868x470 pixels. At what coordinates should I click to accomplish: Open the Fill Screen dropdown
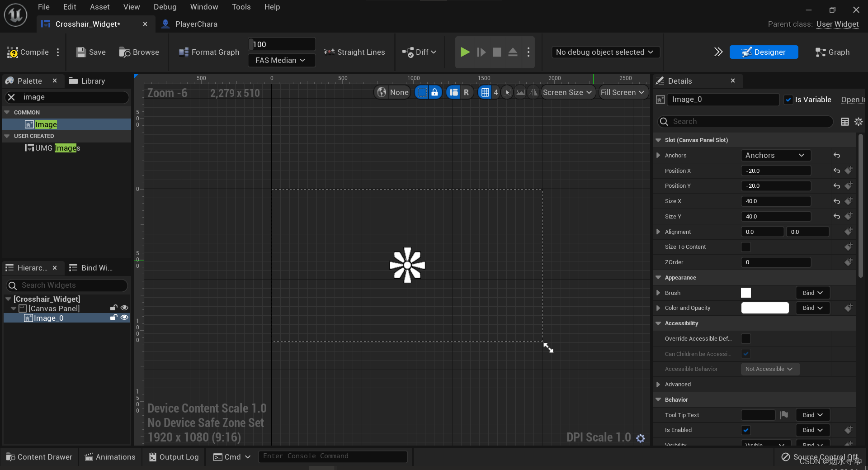click(623, 92)
